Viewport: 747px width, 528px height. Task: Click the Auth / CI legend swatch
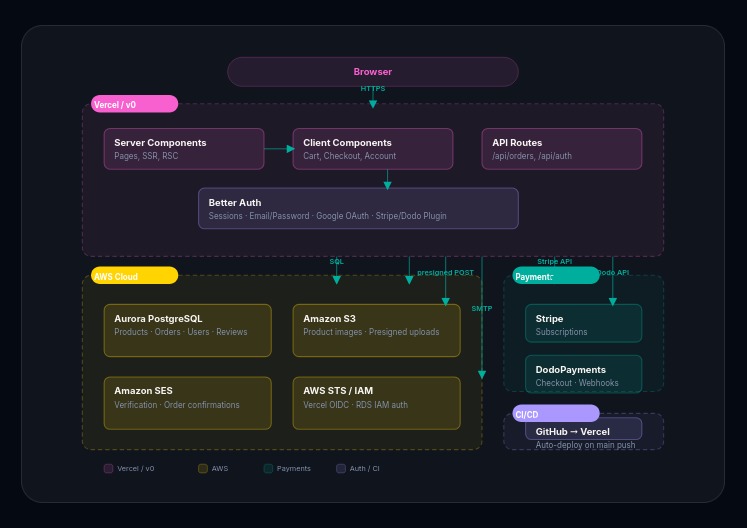[341, 468]
